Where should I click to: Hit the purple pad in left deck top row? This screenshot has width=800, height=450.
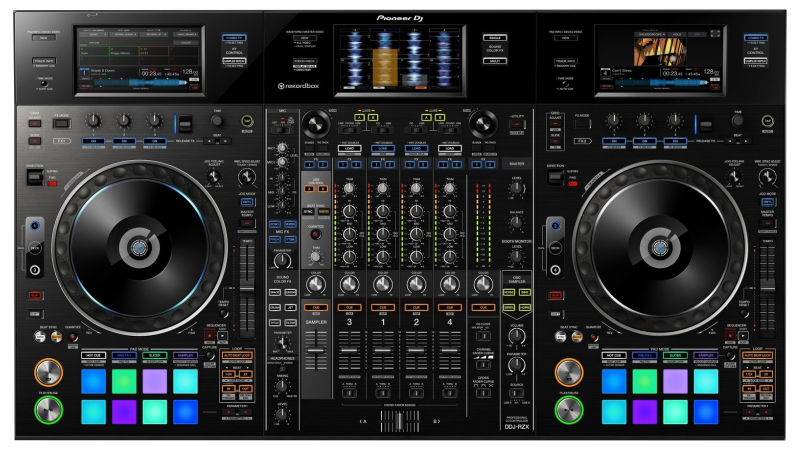pos(154,380)
